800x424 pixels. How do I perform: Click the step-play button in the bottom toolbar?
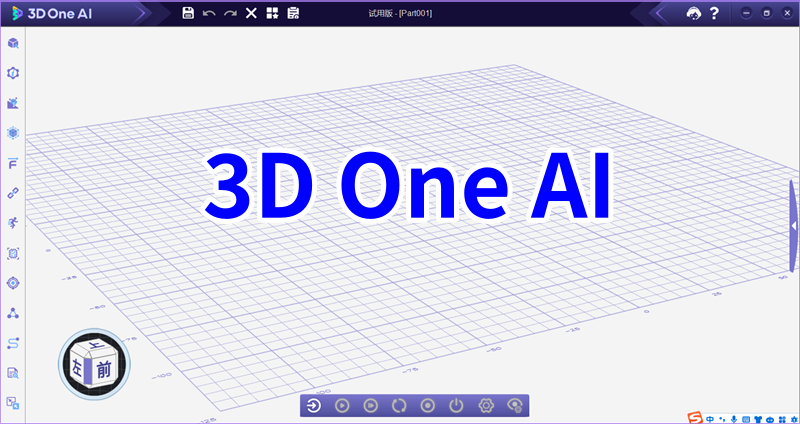(x=370, y=406)
